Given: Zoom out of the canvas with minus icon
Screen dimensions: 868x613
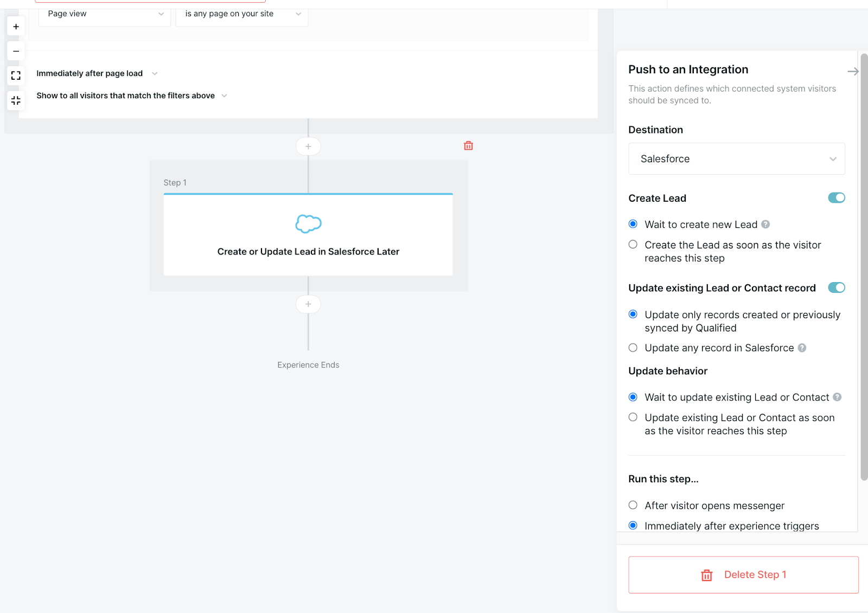Looking at the screenshot, I should click(x=16, y=51).
